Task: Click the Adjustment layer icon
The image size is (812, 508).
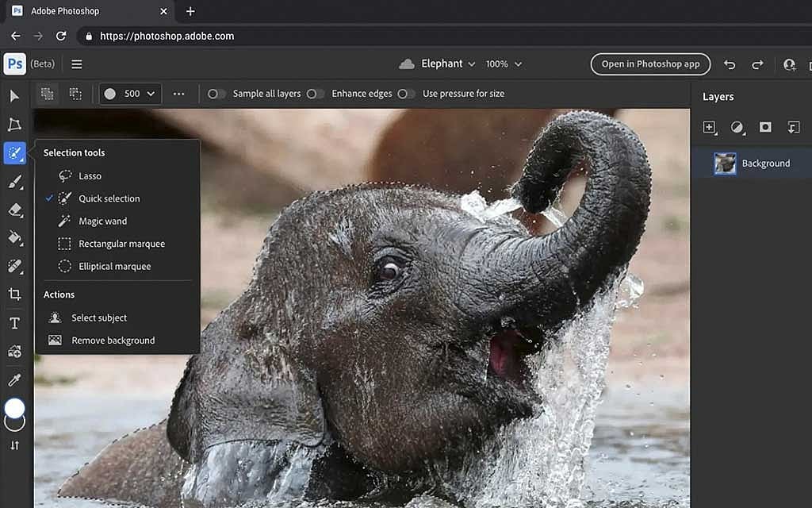Action: point(737,128)
